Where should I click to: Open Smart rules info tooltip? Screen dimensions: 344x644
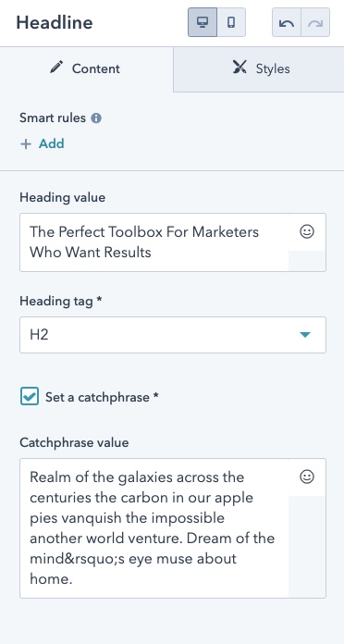tap(96, 118)
